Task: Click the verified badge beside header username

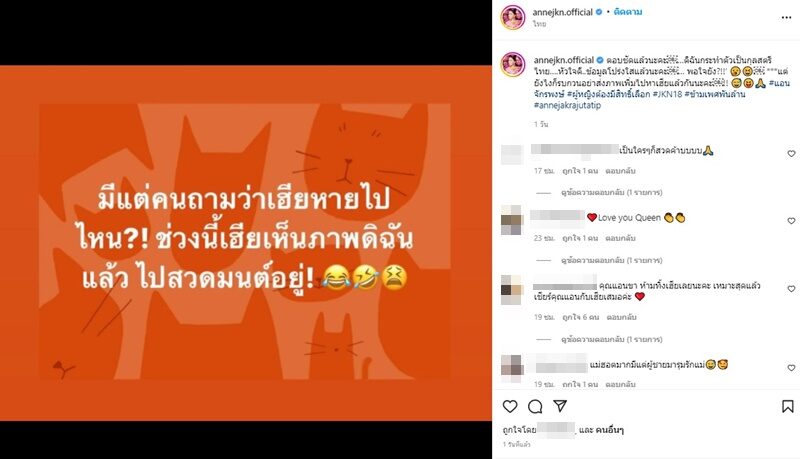Action: pyautogui.click(x=599, y=12)
